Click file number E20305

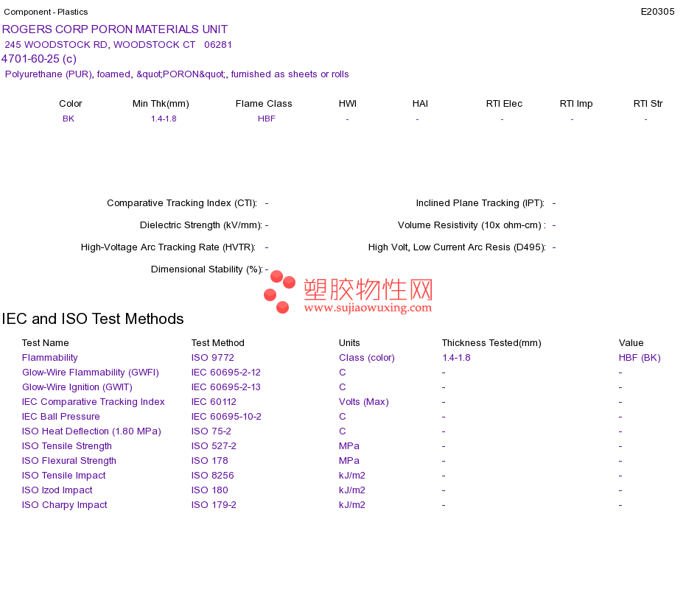[657, 12]
